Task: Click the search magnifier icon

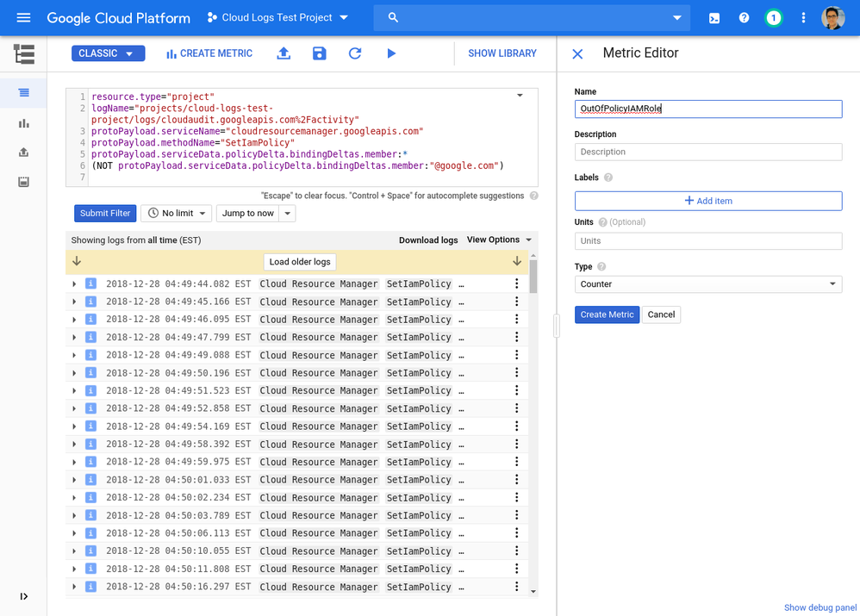Action: coord(393,17)
